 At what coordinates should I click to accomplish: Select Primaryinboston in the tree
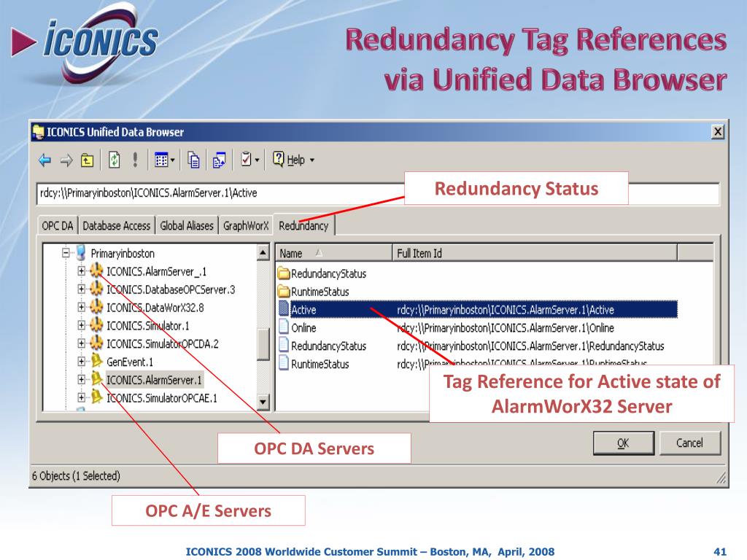tap(123, 253)
